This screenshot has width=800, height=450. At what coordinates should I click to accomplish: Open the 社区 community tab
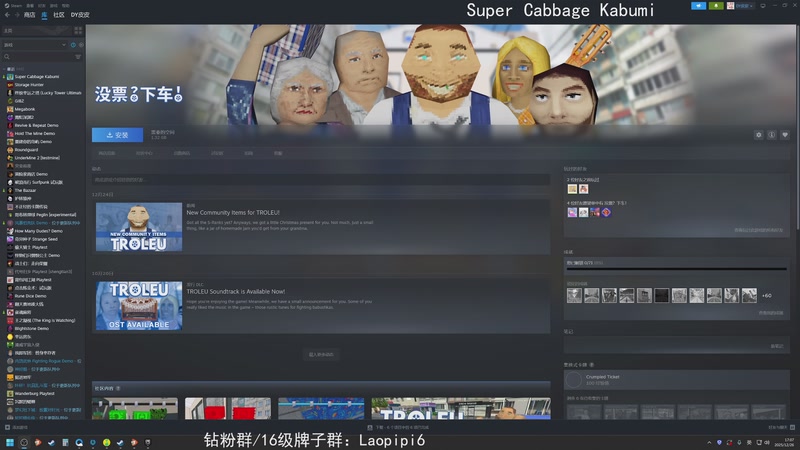59,15
